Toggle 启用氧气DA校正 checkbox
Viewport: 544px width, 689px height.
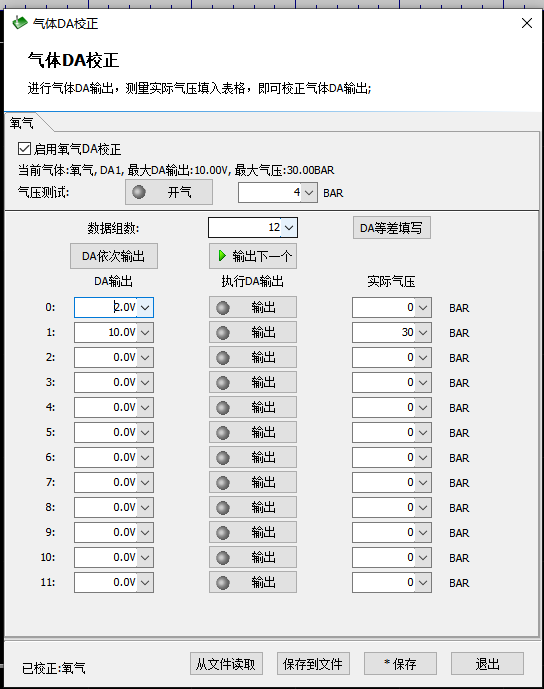(24, 149)
